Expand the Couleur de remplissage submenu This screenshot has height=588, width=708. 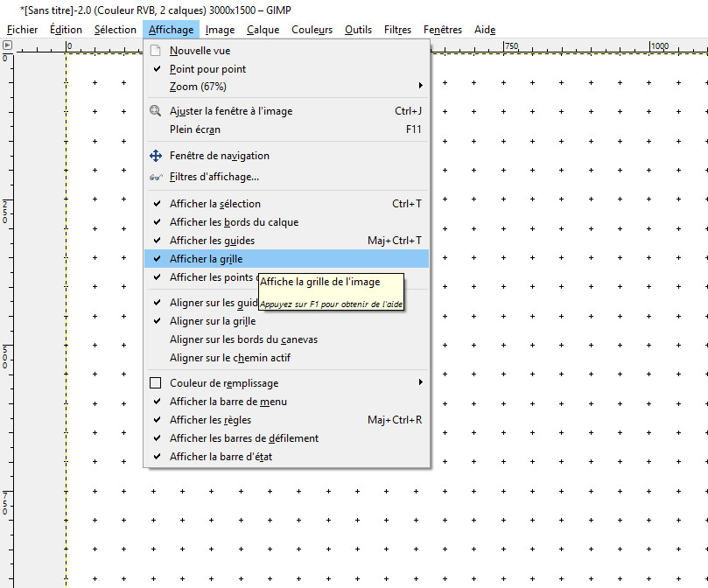point(286,383)
